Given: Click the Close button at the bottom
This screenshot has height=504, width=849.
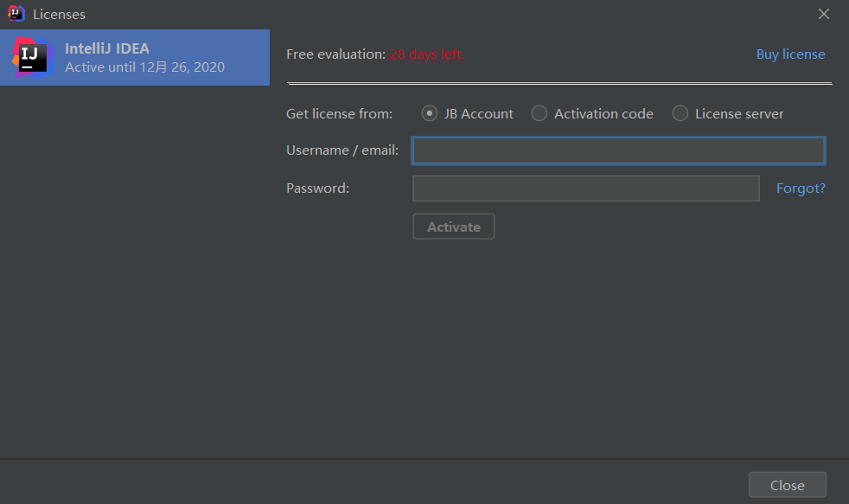Looking at the screenshot, I should tap(788, 485).
